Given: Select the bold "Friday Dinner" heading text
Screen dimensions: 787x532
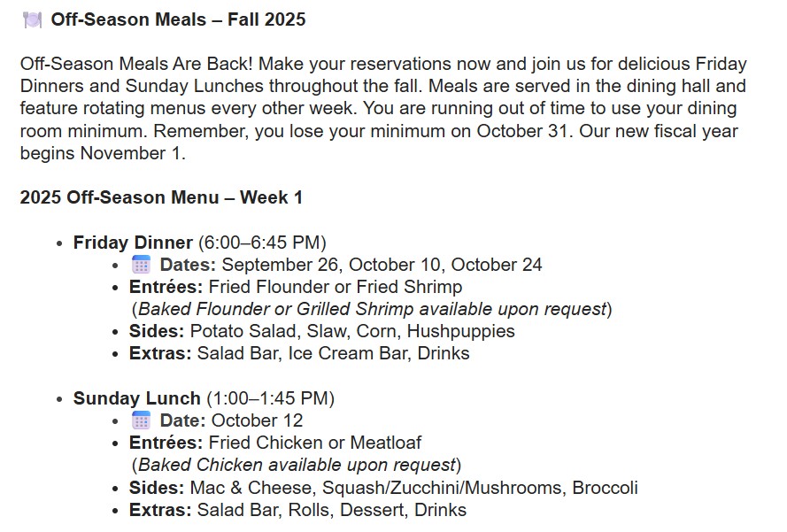Looking at the screenshot, I should tap(133, 243).
